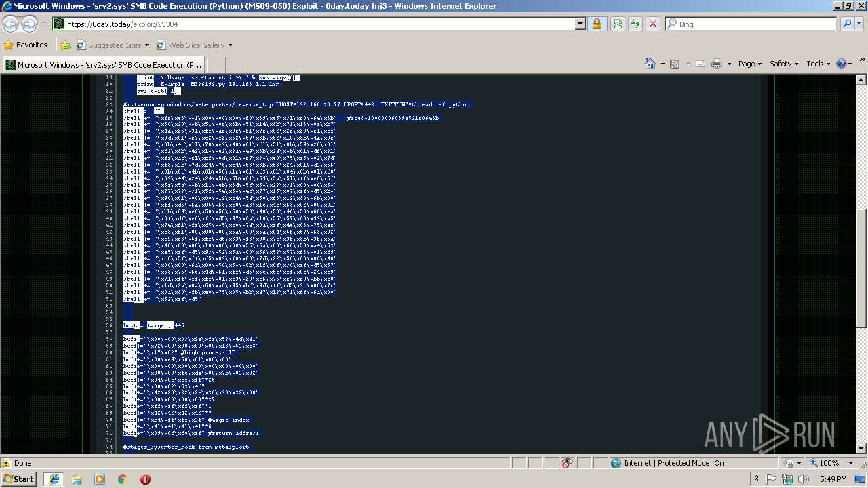Click the '#magic index' comment text

coord(229,420)
